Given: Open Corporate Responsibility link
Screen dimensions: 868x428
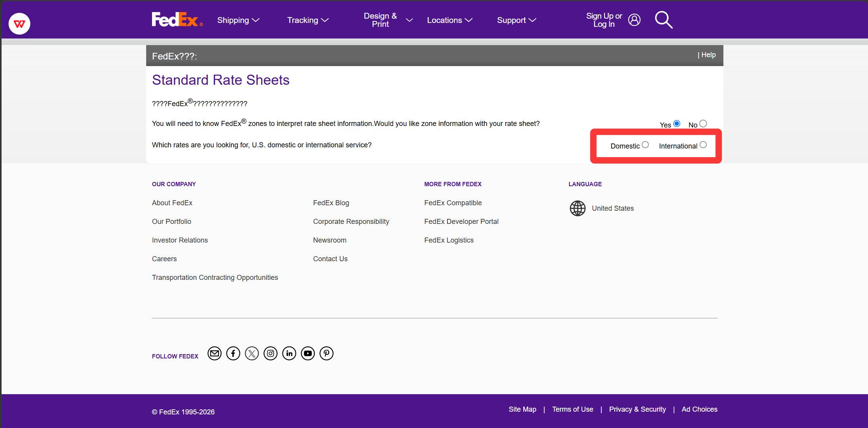Looking at the screenshot, I should point(351,222).
